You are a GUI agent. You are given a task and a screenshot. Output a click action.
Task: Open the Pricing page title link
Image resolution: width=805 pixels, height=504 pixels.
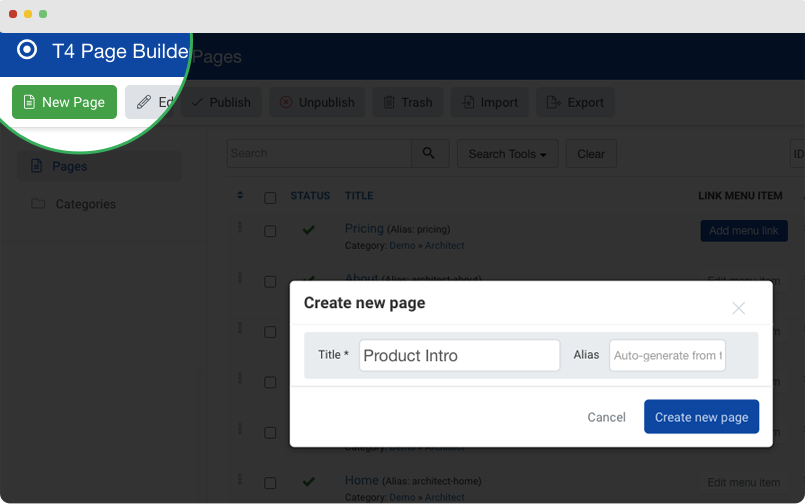click(364, 228)
